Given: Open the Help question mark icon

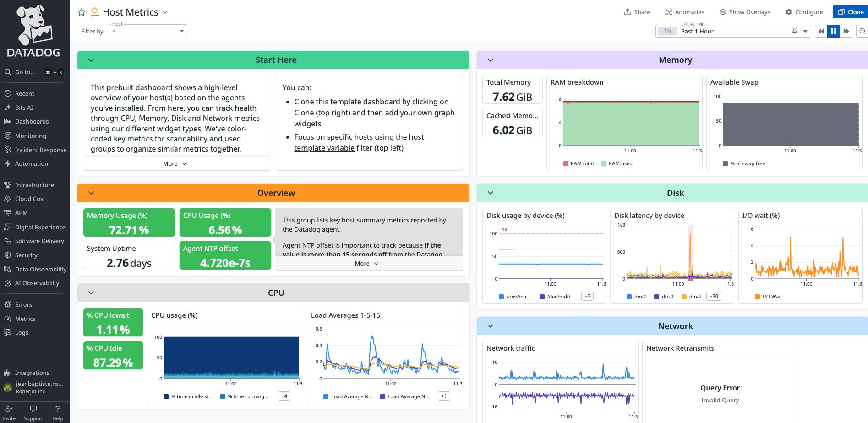Looking at the screenshot, I should click(58, 408).
